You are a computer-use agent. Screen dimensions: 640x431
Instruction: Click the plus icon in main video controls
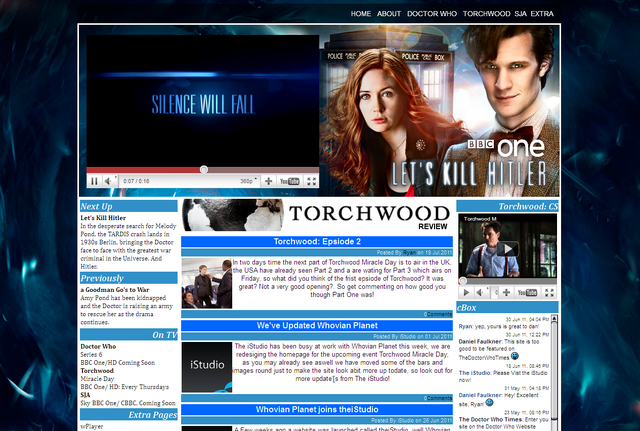coord(268,181)
